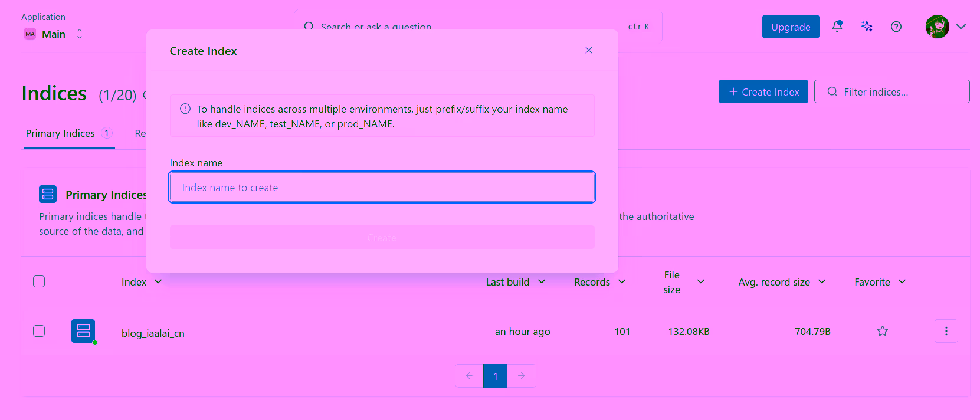Click the Indices page heading
The height and width of the screenshot is (420, 980).
54,93
